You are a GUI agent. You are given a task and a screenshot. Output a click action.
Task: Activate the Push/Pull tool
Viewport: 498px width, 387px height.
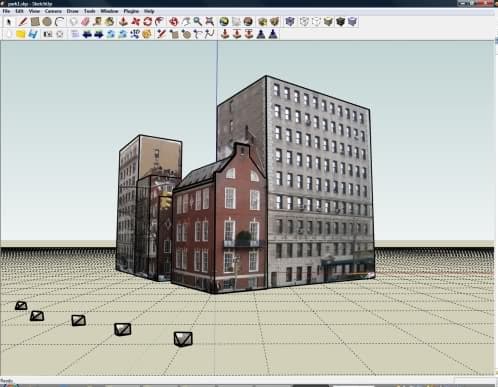[123, 22]
